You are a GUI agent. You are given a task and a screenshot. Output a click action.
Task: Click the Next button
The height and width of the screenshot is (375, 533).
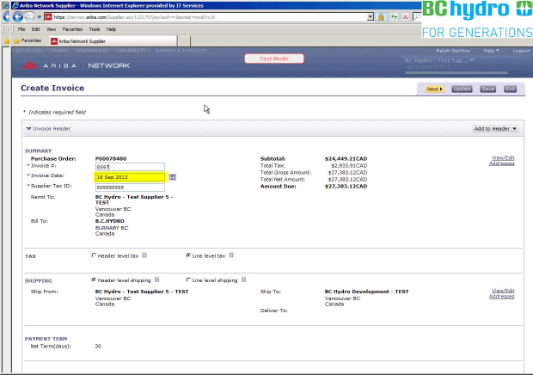tap(434, 89)
